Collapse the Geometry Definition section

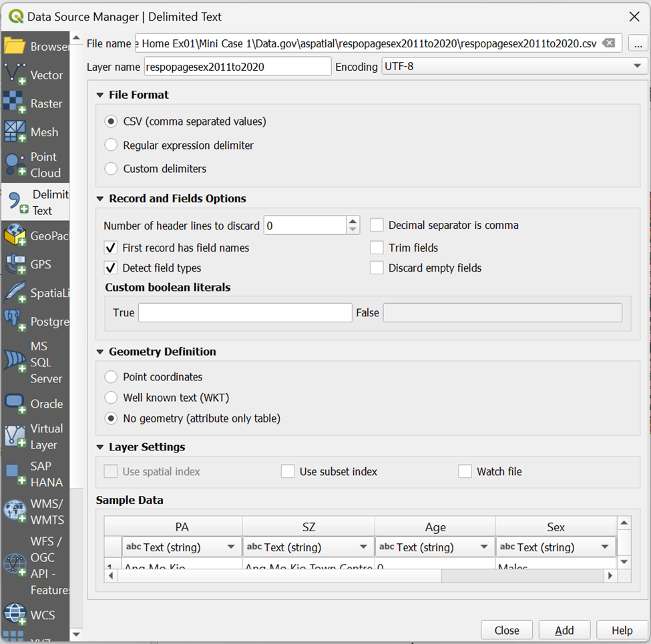coord(100,352)
